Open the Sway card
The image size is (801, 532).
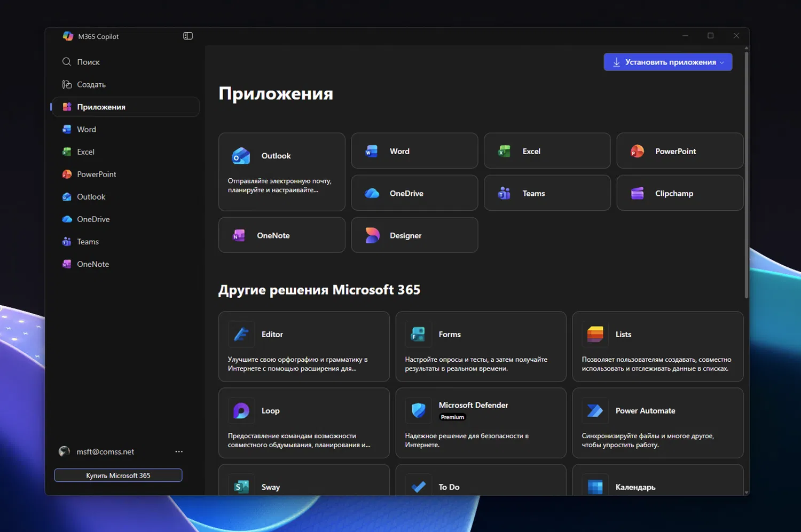click(x=304, y=480)
